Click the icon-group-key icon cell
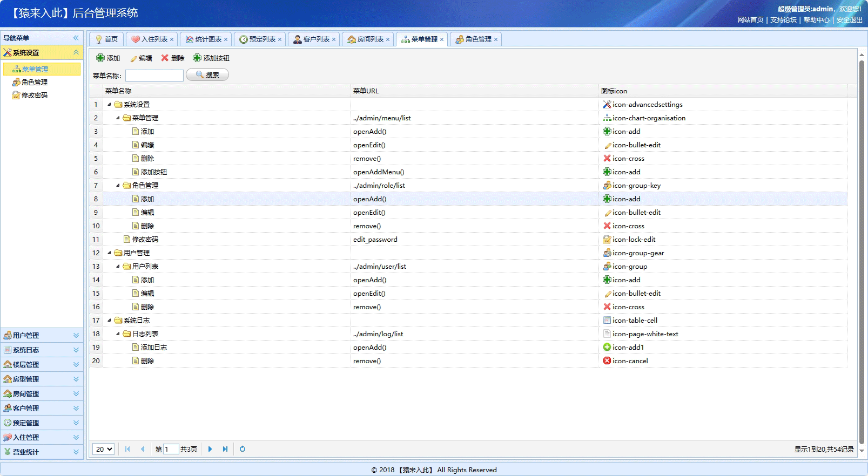The height and width of the screenshot is (476, 868). (723, 185)
